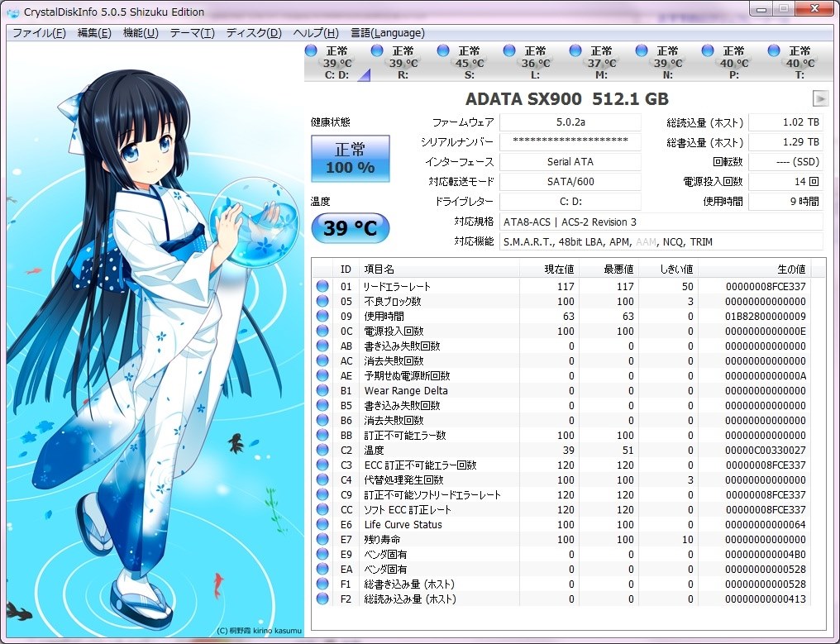Click the status icon for ID AB row
The height and width of the screenshot is (644, 840).
pyautogui.click(x=322, y=346)
